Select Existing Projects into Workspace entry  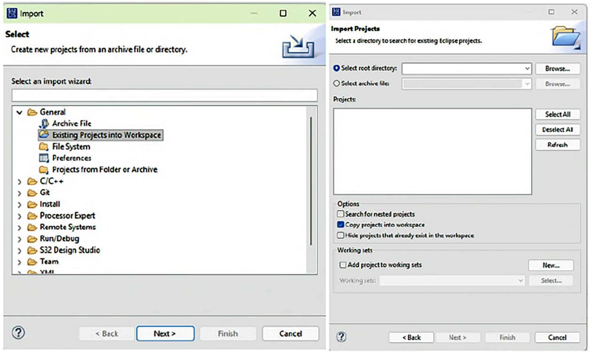click(101, 135)
